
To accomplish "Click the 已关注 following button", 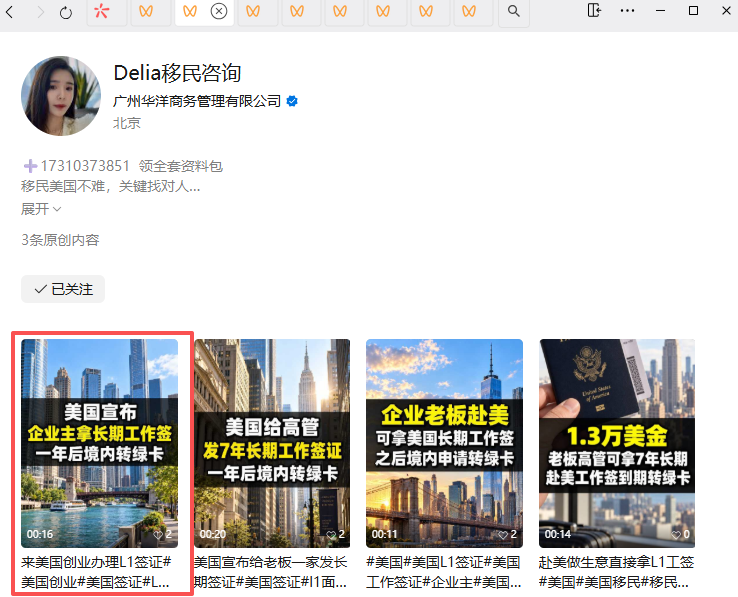I will tap(63, 289).
